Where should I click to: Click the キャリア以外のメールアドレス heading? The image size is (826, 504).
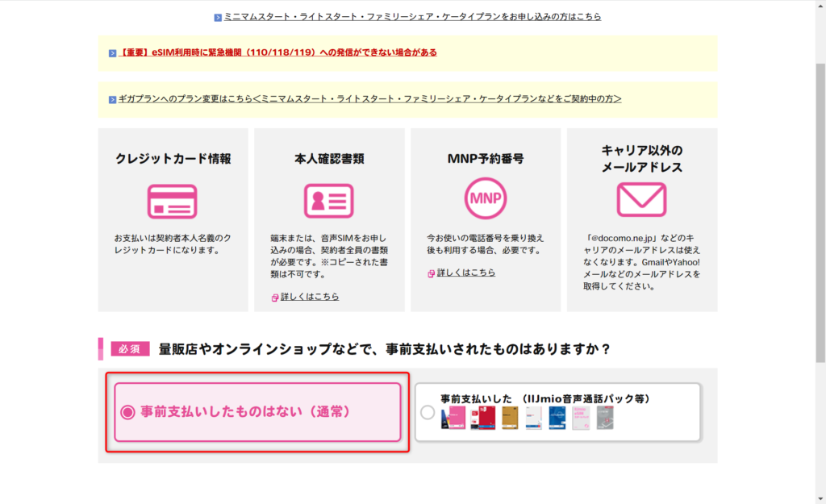641,159
